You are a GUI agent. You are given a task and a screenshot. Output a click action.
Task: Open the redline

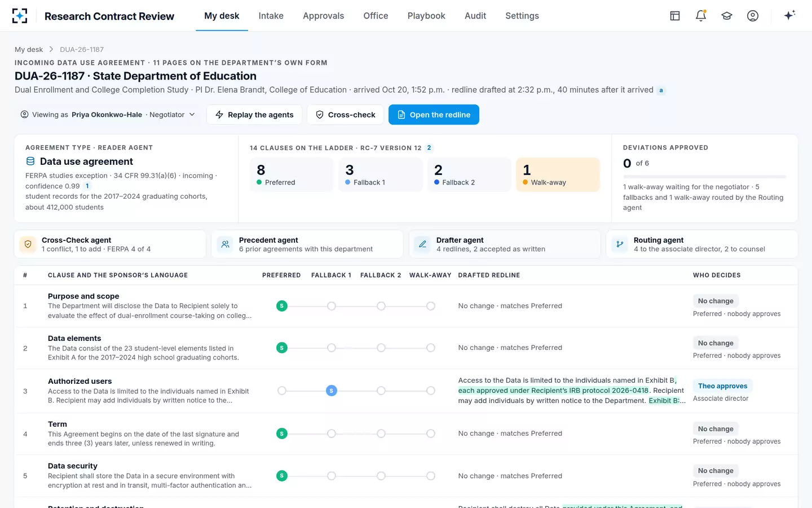point(434,115)
